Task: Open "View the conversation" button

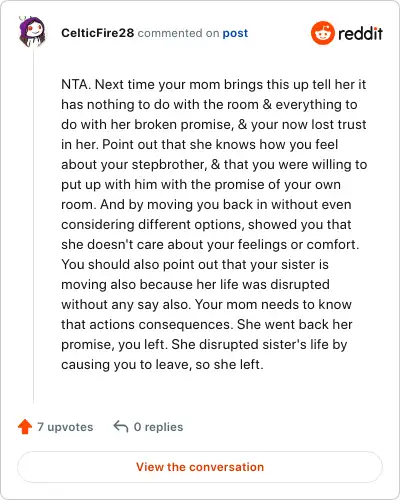Action: coord(200,467)
